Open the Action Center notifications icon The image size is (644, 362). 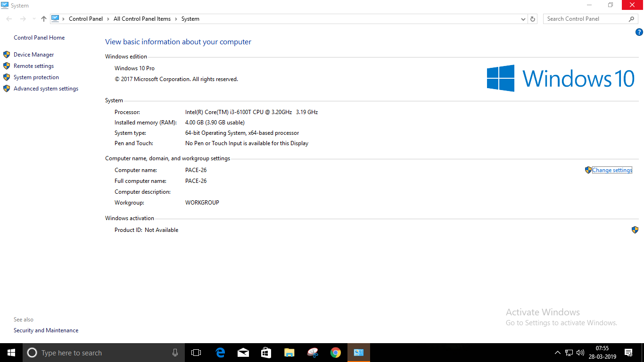[628, 353]
